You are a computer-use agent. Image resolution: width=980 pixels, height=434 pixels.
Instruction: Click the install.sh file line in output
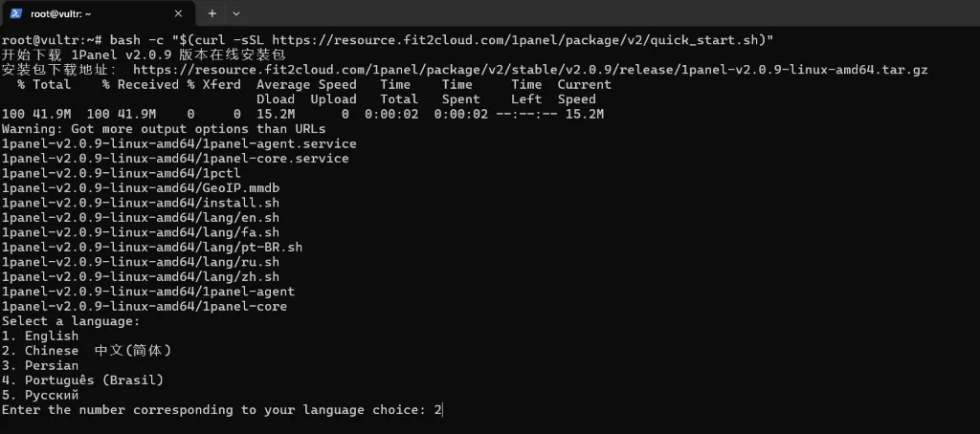pos(141,203)
